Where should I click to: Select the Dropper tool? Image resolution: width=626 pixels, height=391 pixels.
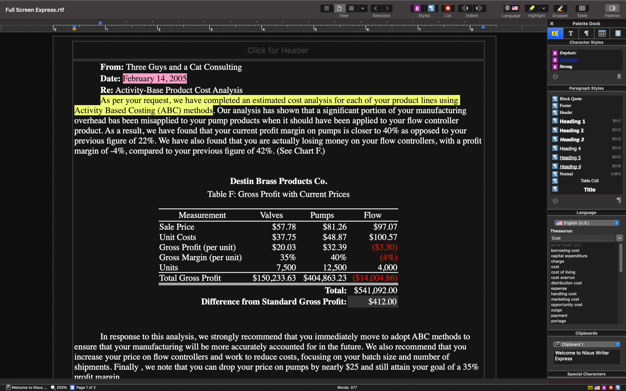coord(560,8)
